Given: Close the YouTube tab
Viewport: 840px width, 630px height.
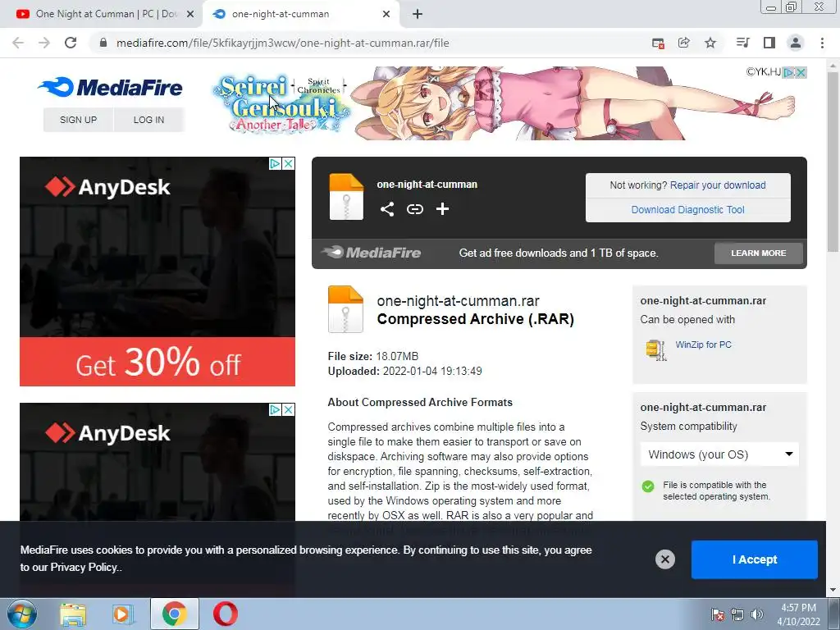Looking at the screenshot, I should coord(190,14).
